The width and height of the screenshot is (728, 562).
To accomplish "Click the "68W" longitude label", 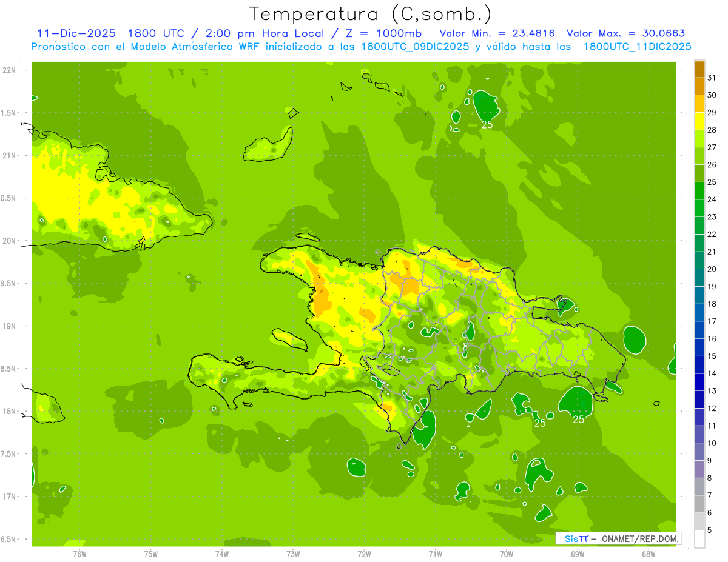I will [649, 554].
